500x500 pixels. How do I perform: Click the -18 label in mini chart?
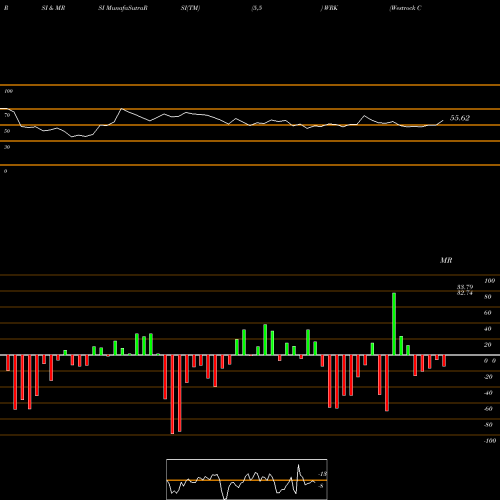click(x=323, y=474)
